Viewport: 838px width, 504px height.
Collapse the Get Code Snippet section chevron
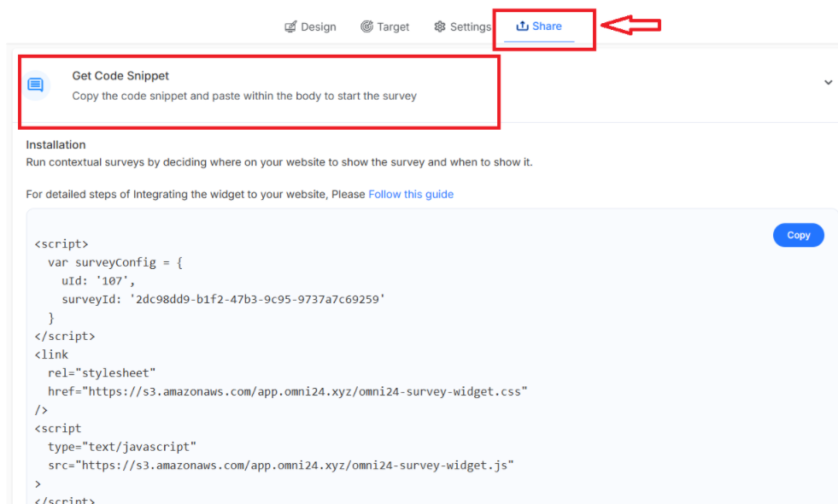click(x=828, y=82)
